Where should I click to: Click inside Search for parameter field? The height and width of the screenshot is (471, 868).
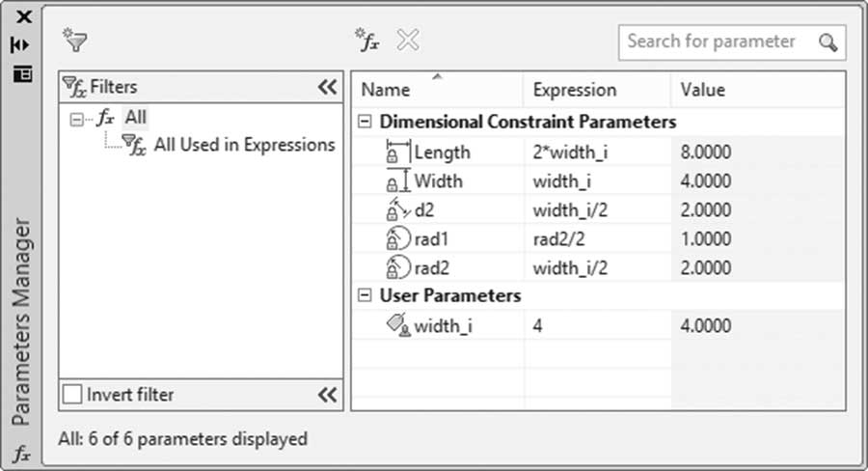tap(718, 42)
